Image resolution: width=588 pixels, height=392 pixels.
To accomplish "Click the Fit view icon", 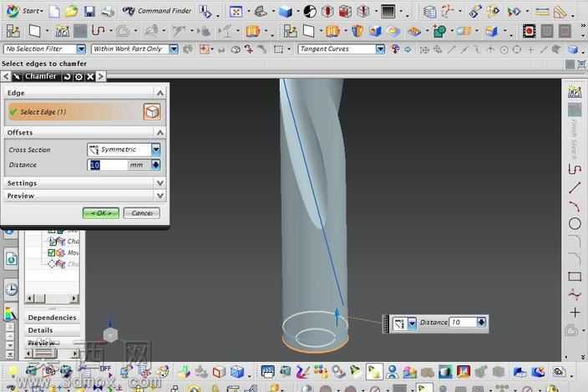I will pyautogui.click(x=236, y=12).
